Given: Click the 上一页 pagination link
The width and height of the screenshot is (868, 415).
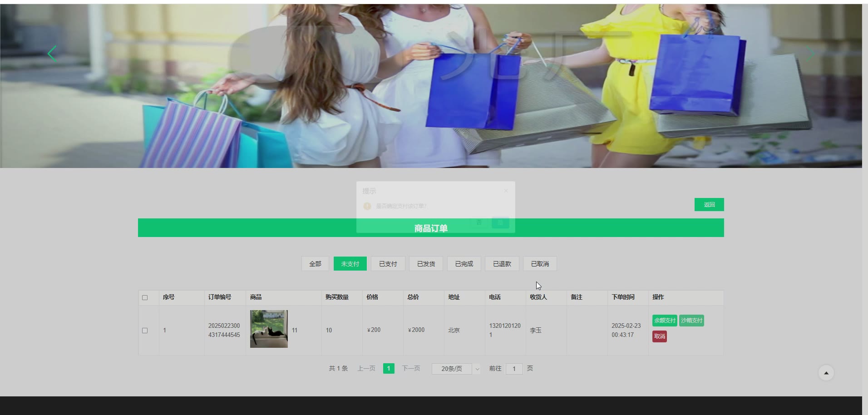Looking at the screenshot, I should click(x=366, y=369).
